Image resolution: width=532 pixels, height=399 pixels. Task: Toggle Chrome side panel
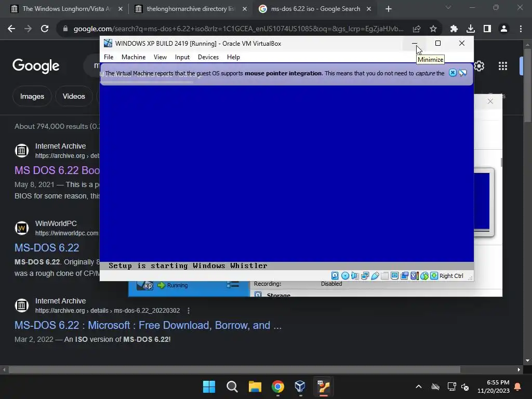[x=487, y=29]
